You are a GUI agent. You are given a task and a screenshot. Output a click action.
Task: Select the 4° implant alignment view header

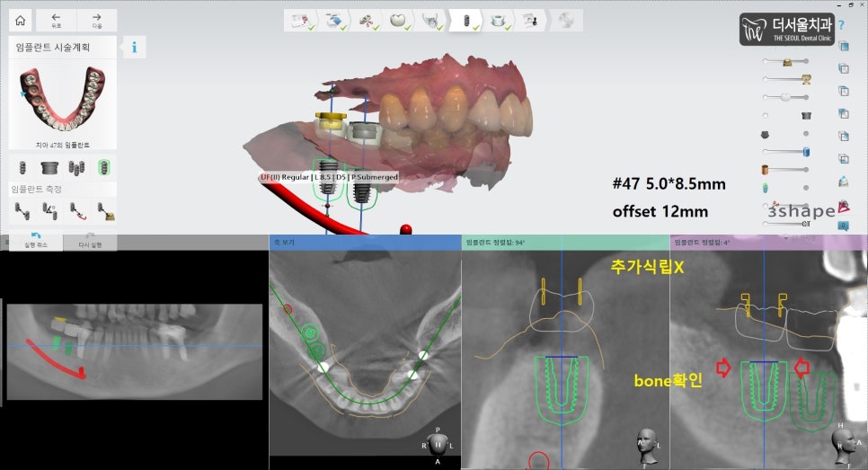(768, 243)
